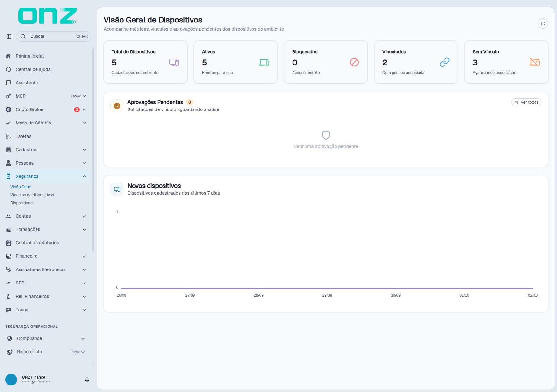
Task: Open the Taxas menu entry
Action: 46,310
